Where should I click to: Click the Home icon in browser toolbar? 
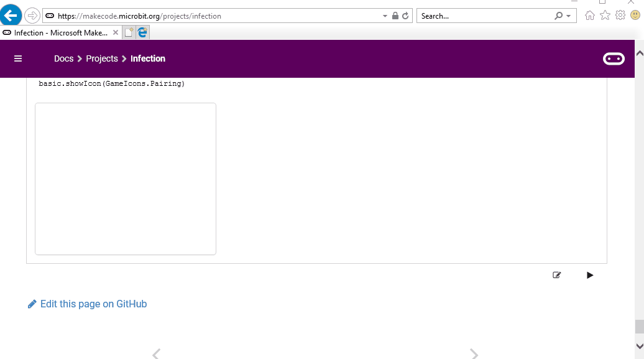[589, 16]
